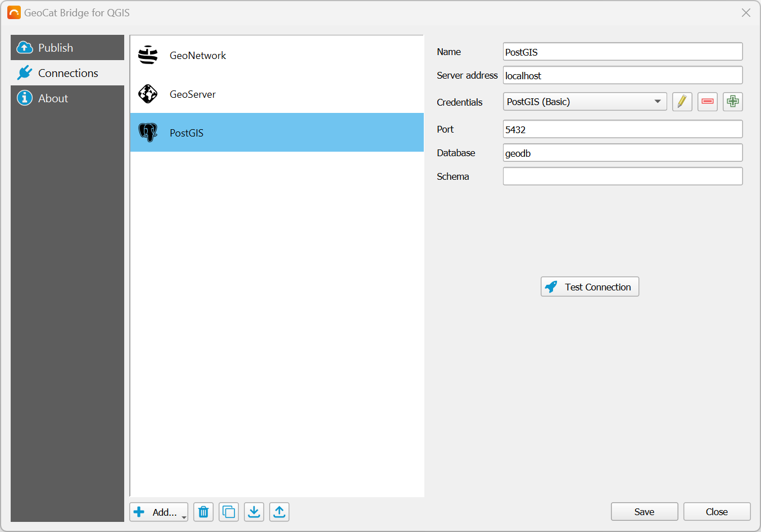Go to the Connections tab

[x=67, y=73]
